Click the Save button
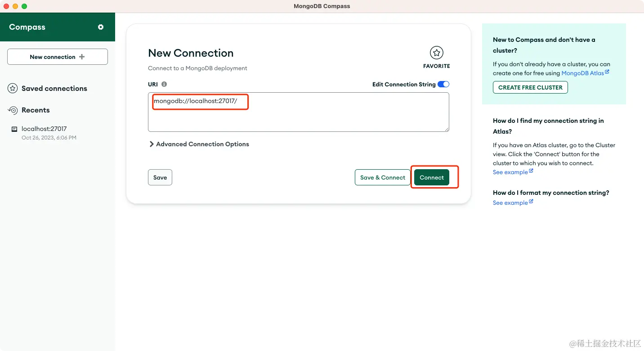Viewport: 644px width, 351px height. (160, 177)
